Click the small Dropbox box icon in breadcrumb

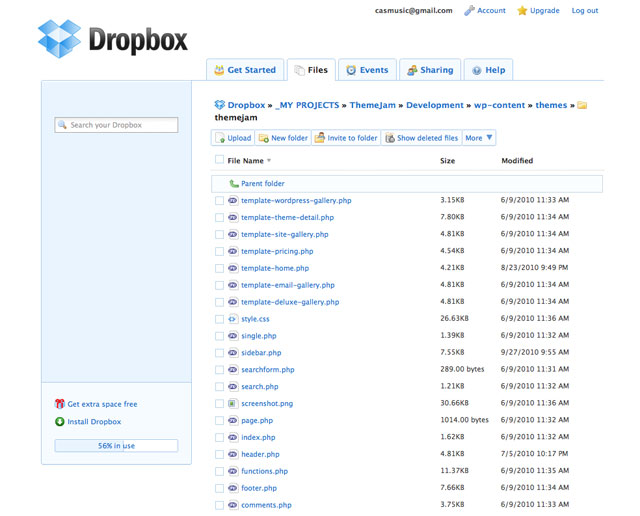(x=220, y=105)
